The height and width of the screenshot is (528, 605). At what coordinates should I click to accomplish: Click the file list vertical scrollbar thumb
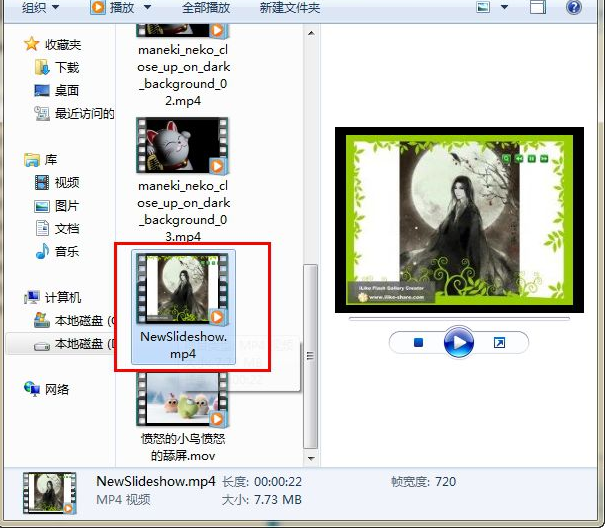pyautogui.click(x=311, y=356)
